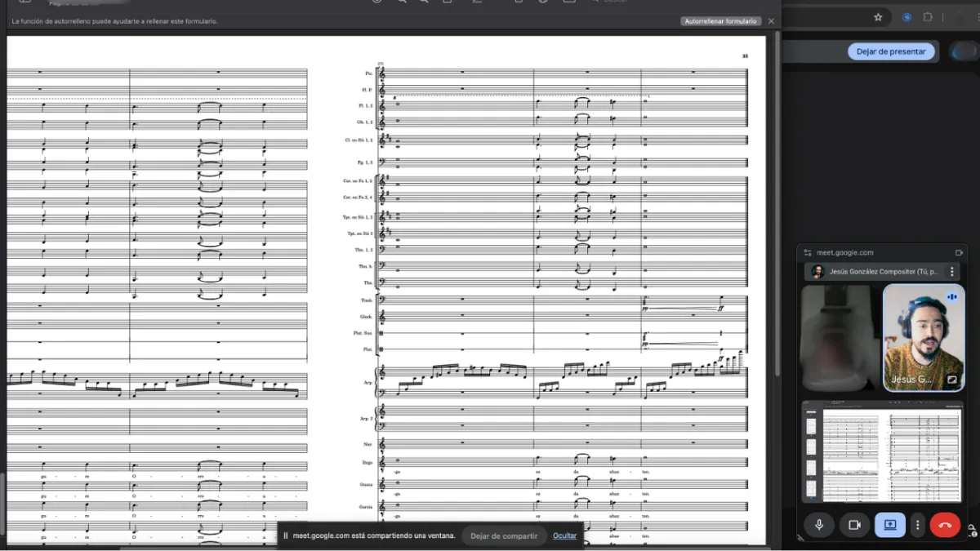Hide the sharing bar with 'Ocultar'
This screenshot has height=551, width=980.
564,536
